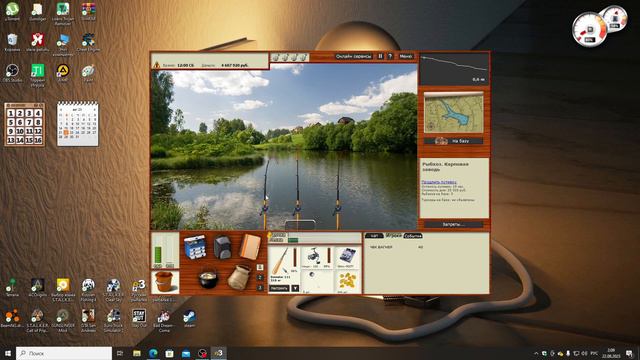The width and height of the screenshot is (640, 360).
Task: Open the BeamNG desktop shortcut
Action: pyautogui.click(x=12, y=318)
